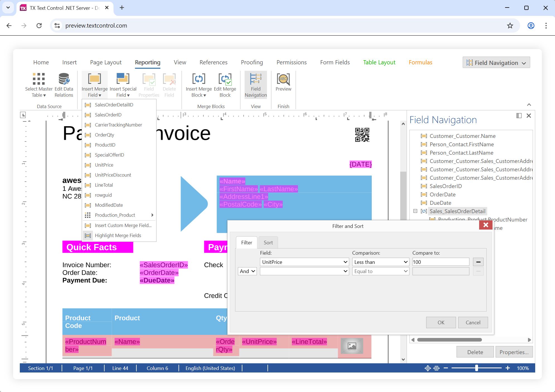Click the Insert Merge Block icon

(199, 79)
